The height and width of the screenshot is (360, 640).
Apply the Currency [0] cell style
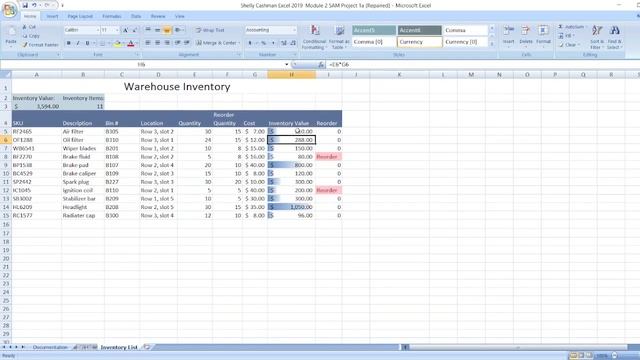(x=465, y=42)
